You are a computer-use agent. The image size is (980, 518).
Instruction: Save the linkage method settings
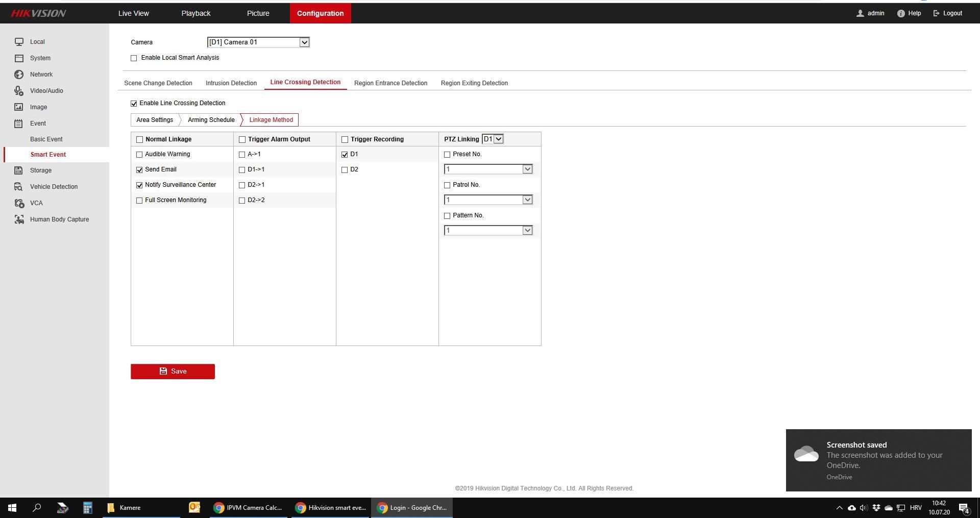[x=173, y=372]
